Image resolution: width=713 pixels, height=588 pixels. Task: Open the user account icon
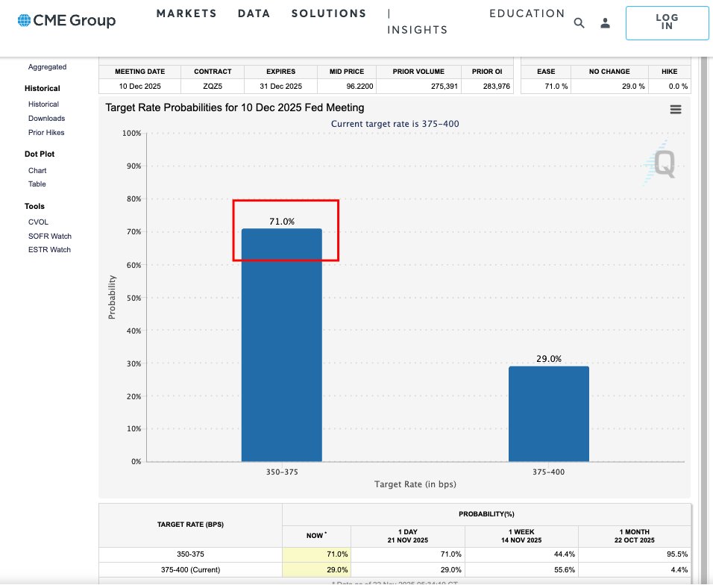pos(605,22)
